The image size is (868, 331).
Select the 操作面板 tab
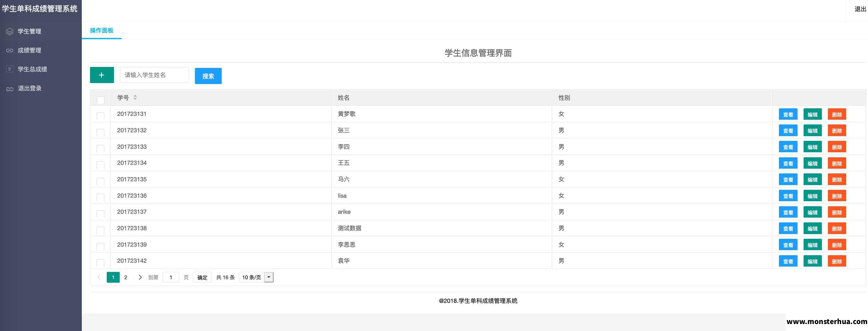pos(101,30)
